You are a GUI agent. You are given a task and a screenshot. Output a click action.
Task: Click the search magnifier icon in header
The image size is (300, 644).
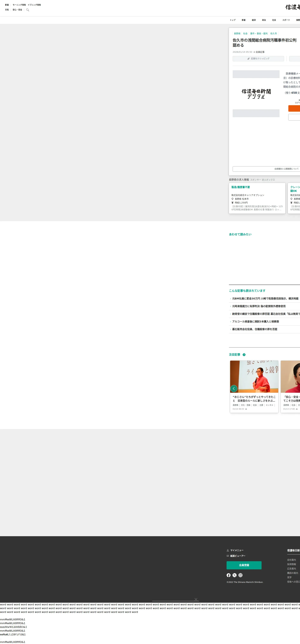tap(28, 10)
